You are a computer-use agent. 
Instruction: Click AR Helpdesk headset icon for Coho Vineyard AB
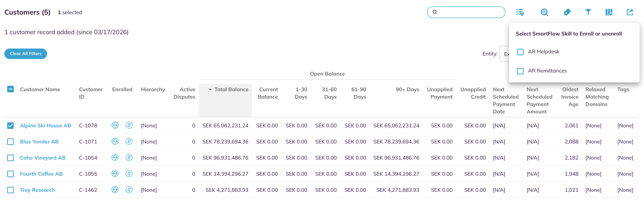coord(115,157)
